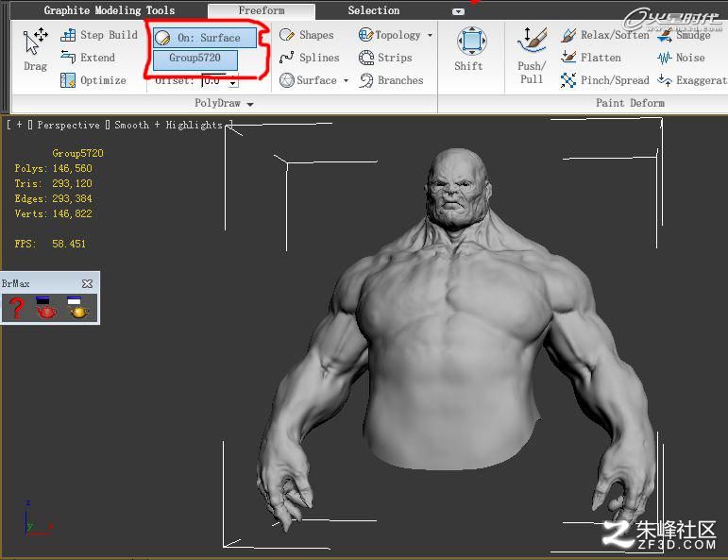Adjust the Offset spinner arrows

pos(233,81)
